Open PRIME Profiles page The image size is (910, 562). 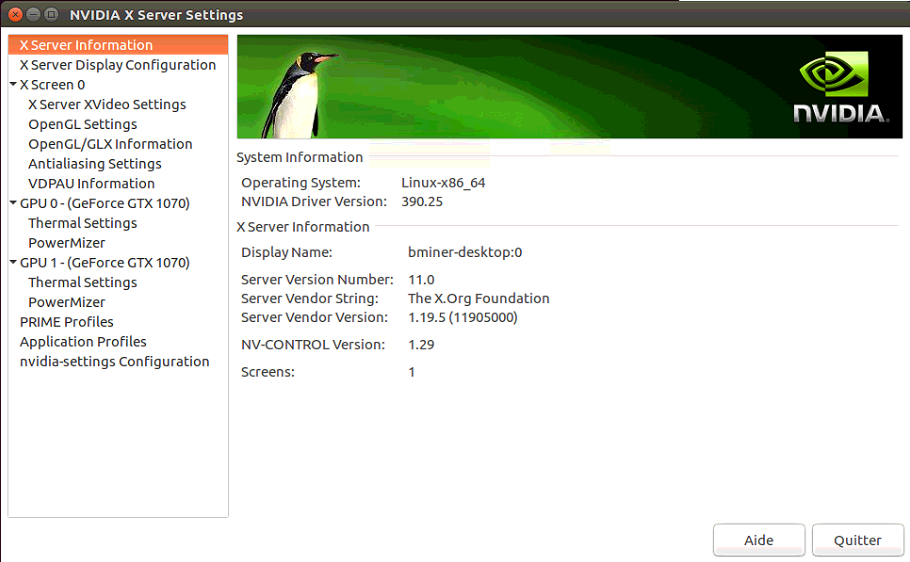click(x=67, y=322)
